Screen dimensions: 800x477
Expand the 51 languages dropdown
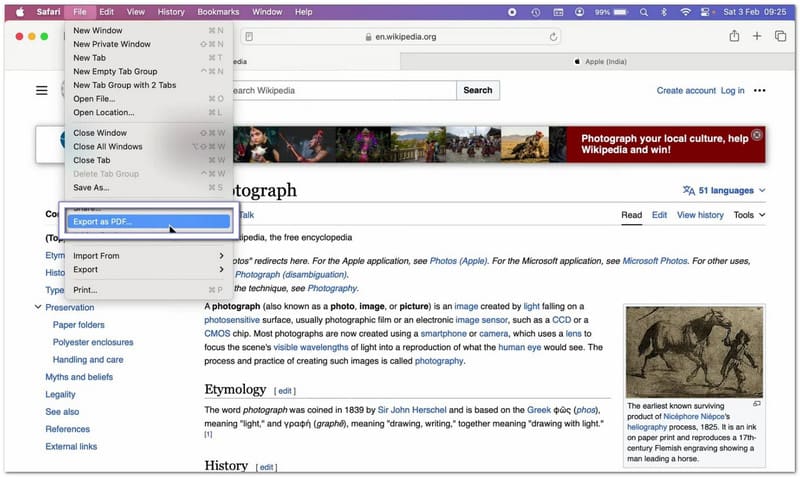click(x=724, y=190)
